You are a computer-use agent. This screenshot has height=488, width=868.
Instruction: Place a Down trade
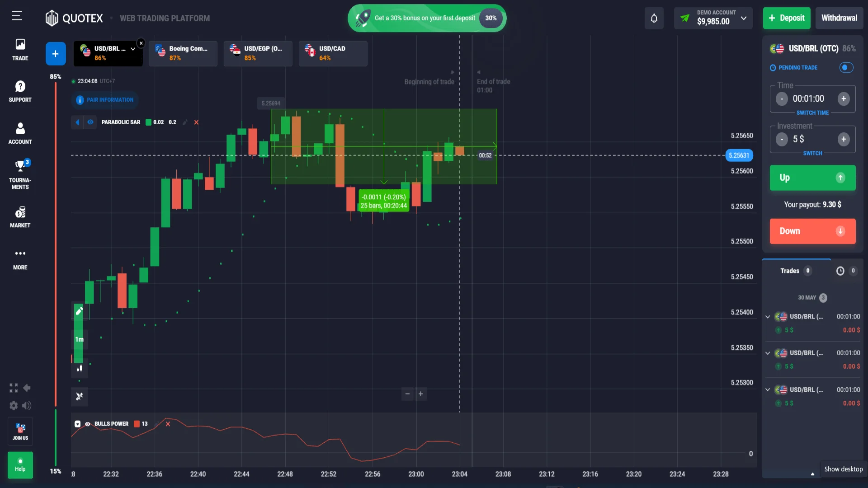(812, 231)
